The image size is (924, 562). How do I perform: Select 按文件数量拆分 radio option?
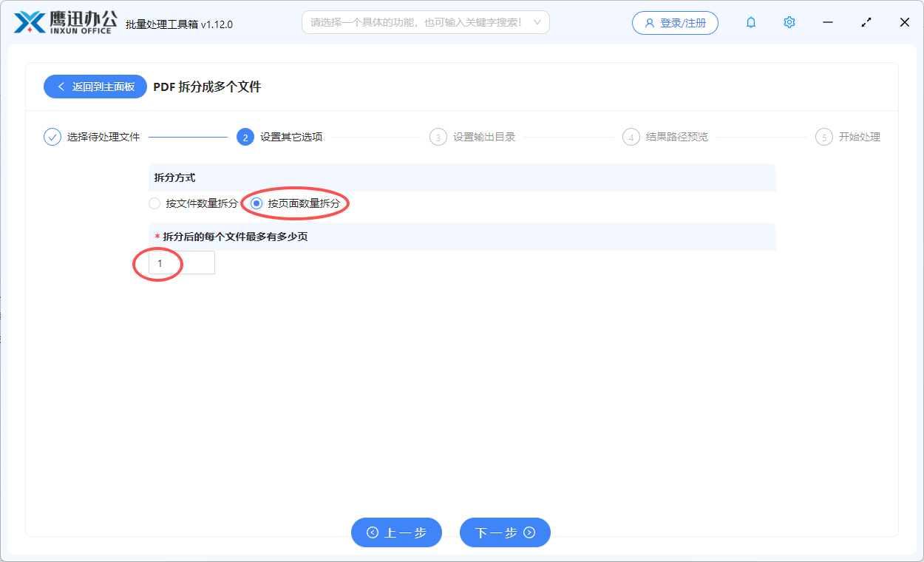(154, 203)
